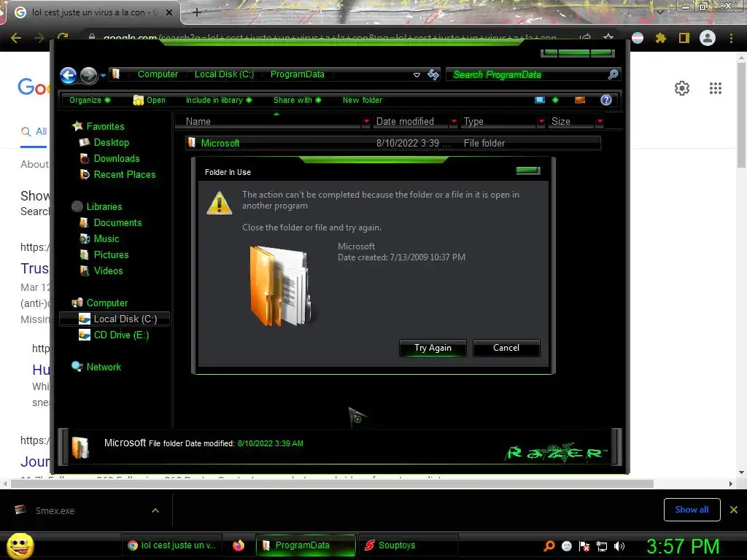Click the grey face tray icon
The image size is (747, 560).
[x=566, y=546]
